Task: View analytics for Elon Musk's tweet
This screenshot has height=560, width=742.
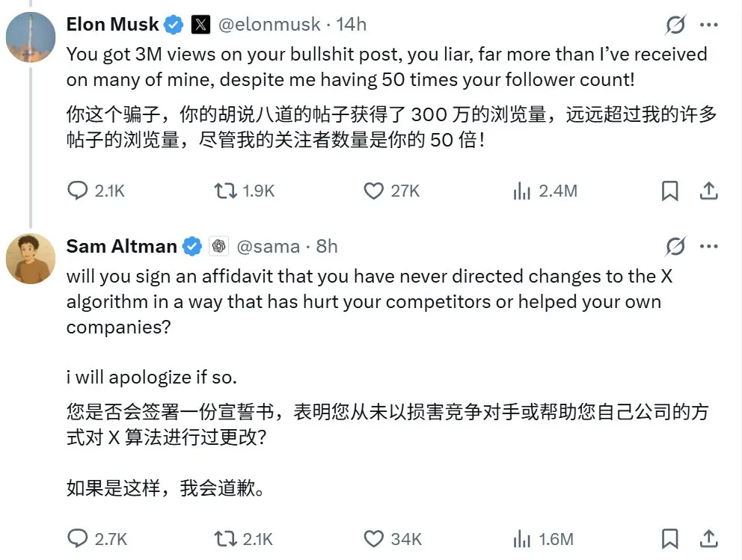Action: [x=521, y=191]
